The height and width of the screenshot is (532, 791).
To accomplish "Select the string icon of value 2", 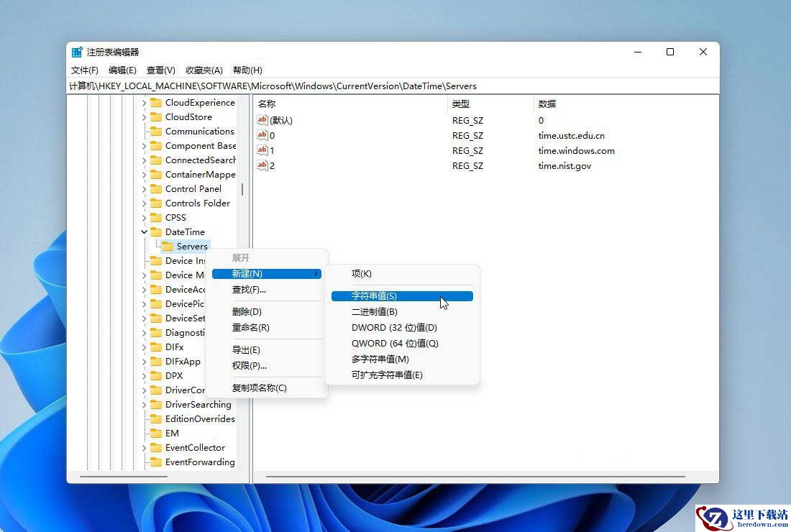I will pyautogui.click(x=262, y=165).
